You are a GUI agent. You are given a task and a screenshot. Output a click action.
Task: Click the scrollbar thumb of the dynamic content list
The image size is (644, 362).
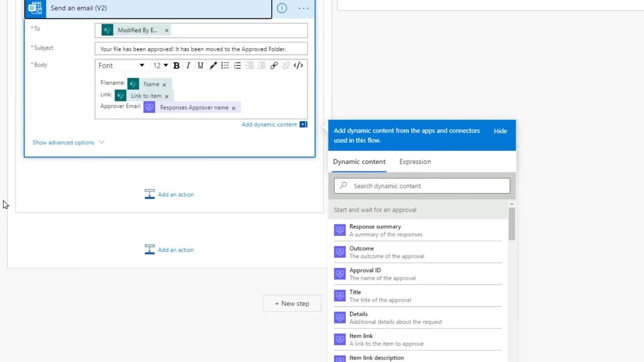(x=512, y=224)
